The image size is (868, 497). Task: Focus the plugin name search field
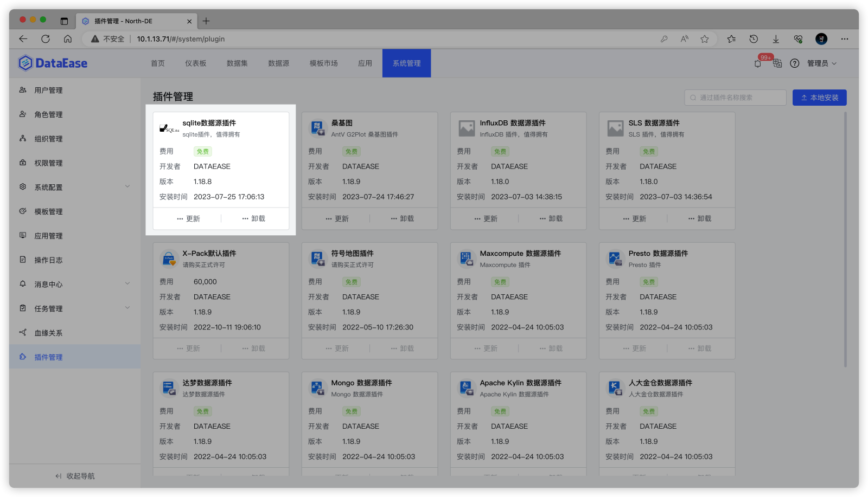(x=736, y=98)
